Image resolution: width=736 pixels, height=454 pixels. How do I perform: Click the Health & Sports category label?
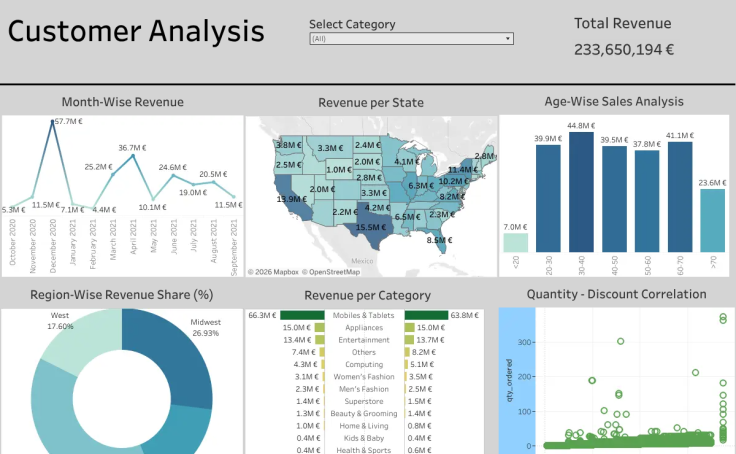[x=364, y=450]
